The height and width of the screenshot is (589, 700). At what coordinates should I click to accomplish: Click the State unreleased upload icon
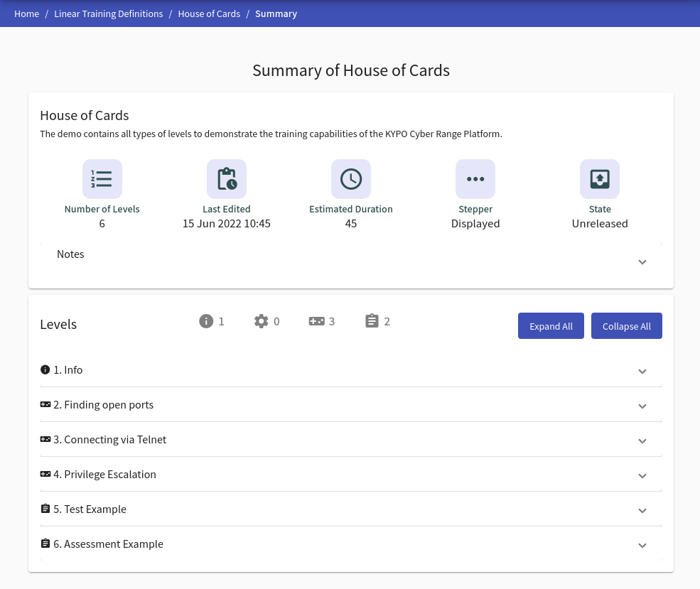click(x=600, y=179)
